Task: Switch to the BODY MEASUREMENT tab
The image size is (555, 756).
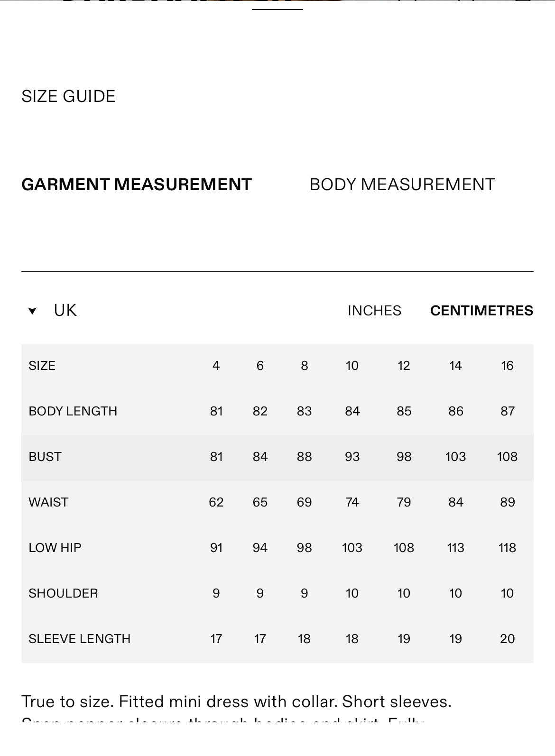Action: (x=402, y=184)
